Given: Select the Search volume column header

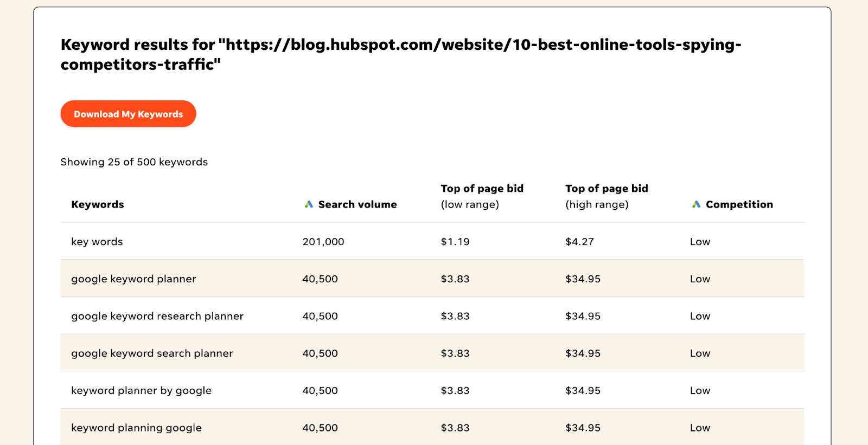Looking at the screenshot, I should (358, 204).
